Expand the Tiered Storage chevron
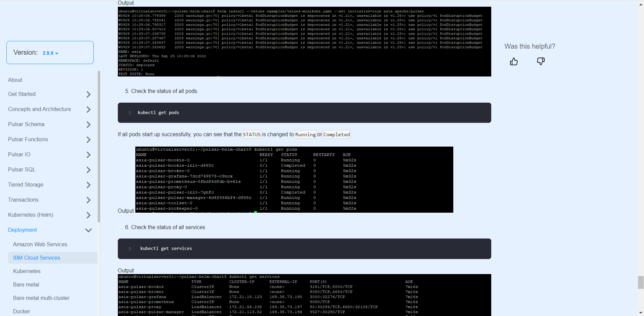 click(88, 185)
